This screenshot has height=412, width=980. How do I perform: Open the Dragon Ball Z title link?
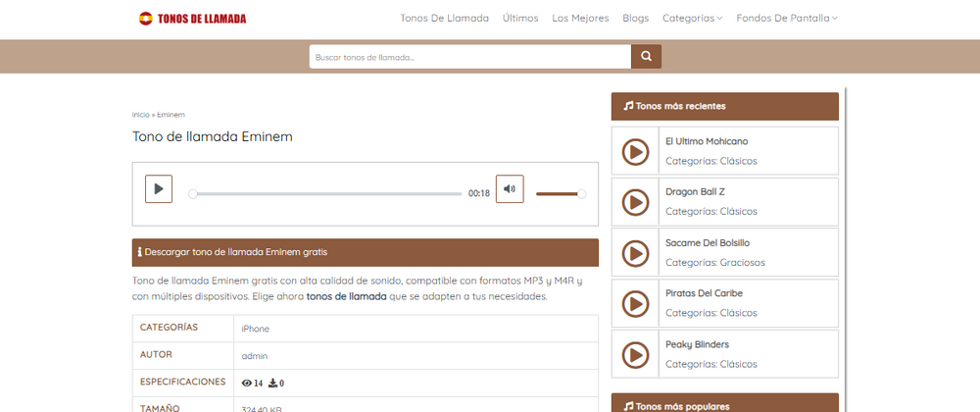[695, 192]
